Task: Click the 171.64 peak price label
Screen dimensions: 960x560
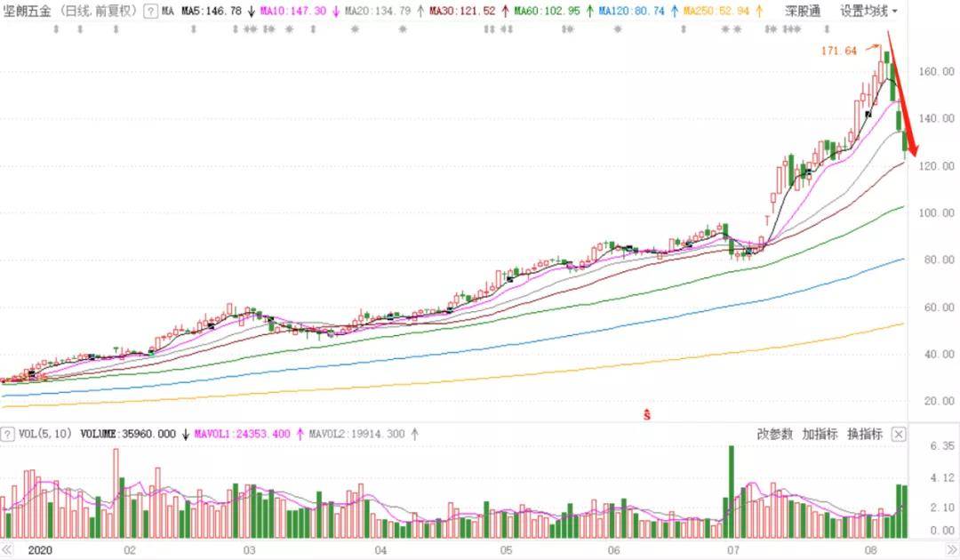Action: [x=838, y=51]
